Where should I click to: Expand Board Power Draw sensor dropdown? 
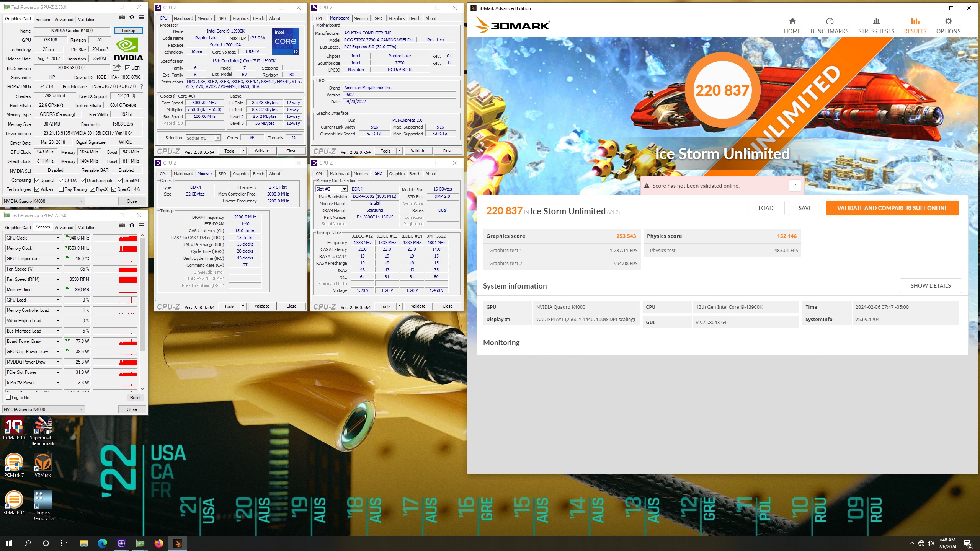pyautogui.click(x=58, y=341)
